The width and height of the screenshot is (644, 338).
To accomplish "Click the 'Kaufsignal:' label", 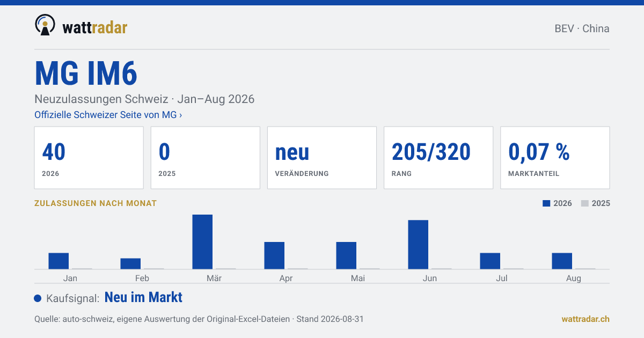I will tap(73, 298).
